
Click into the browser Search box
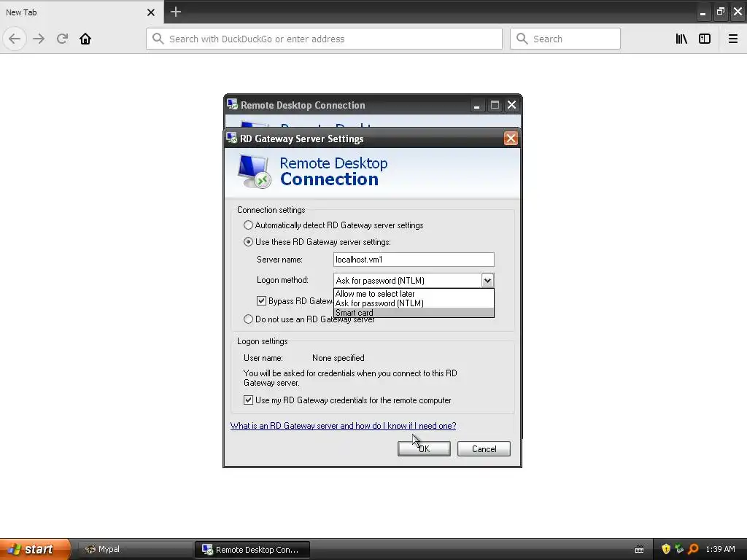click(565, 39)
